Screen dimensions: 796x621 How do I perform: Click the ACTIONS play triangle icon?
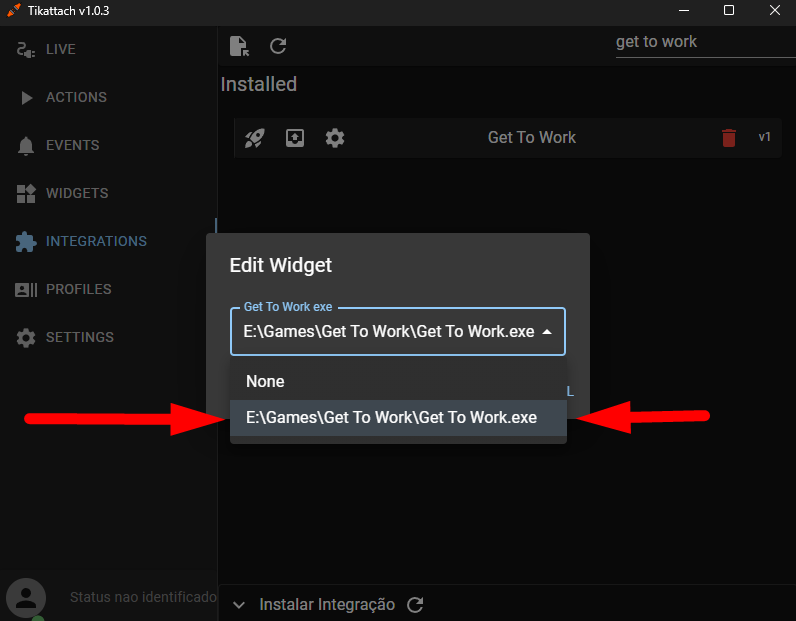pos(26,97)
